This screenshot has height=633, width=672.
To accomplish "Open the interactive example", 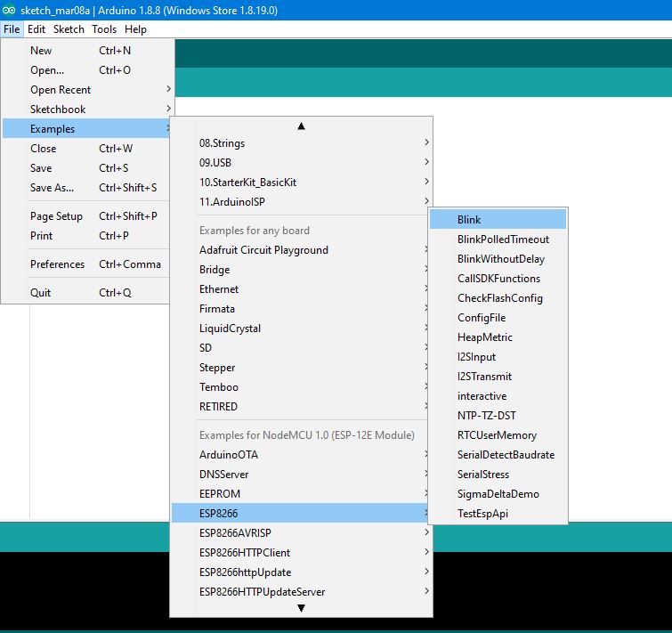I will coord(498,396).
